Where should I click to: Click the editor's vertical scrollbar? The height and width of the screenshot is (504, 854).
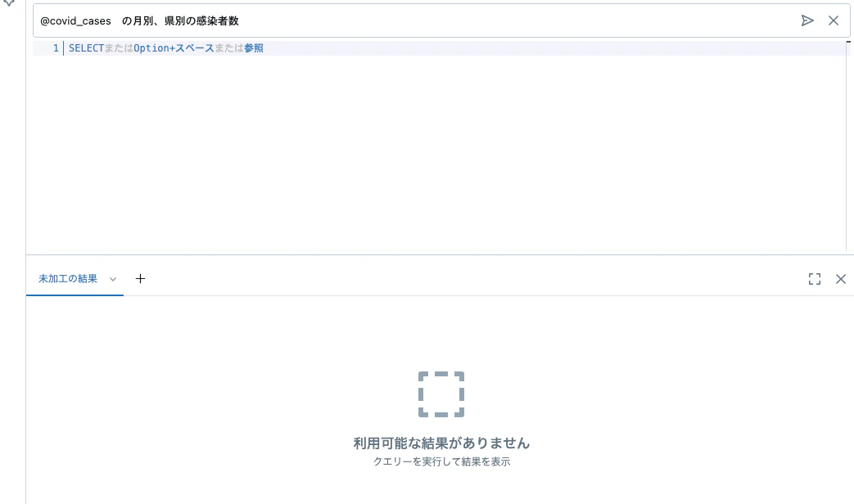[848, 147]
